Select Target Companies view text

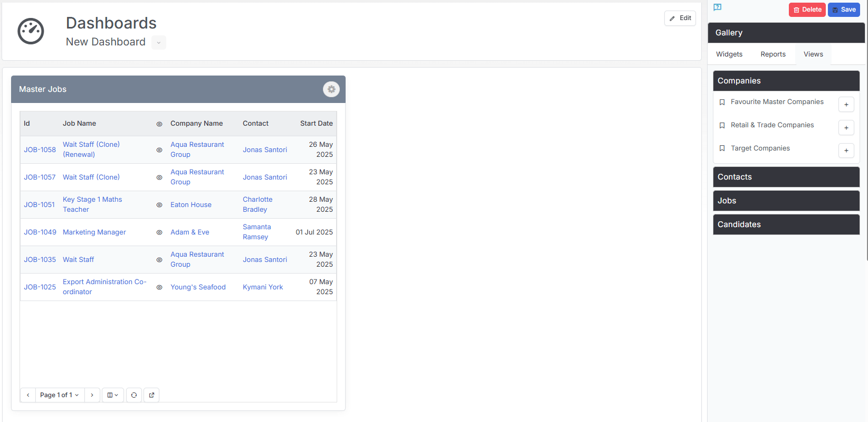click(760, 148)
